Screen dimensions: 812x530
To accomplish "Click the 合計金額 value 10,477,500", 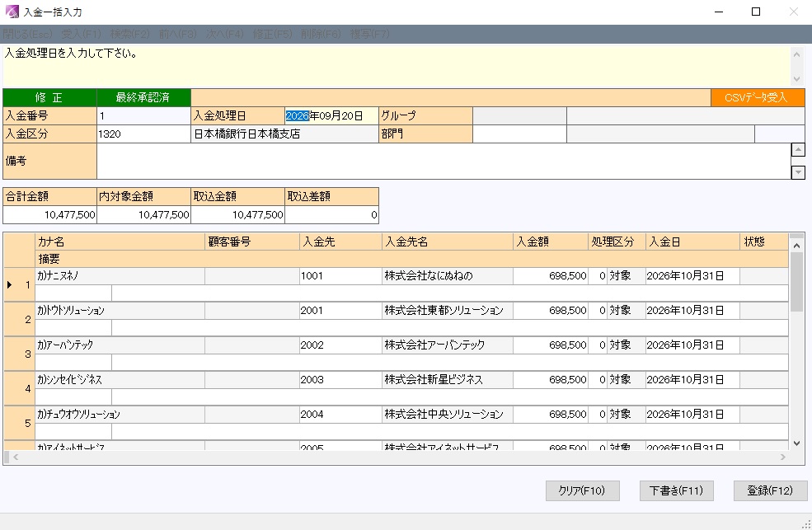I will [49, 215].
